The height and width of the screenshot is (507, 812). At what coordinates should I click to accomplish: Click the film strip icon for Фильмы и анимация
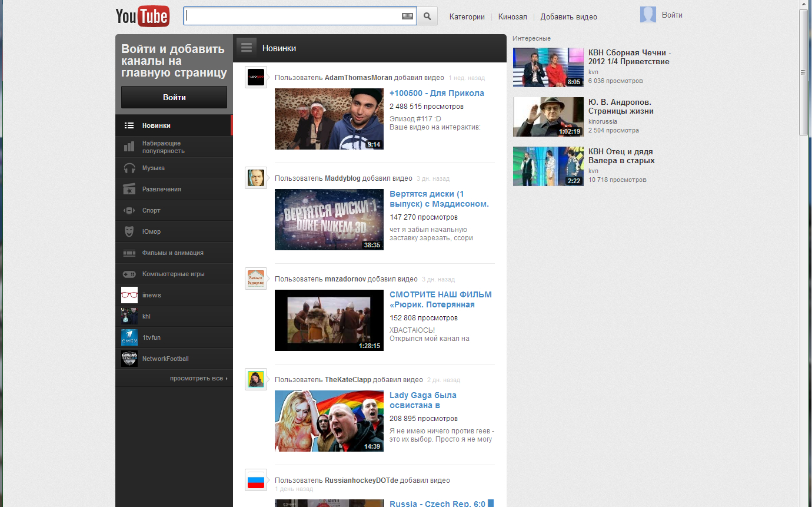[129, 253]
